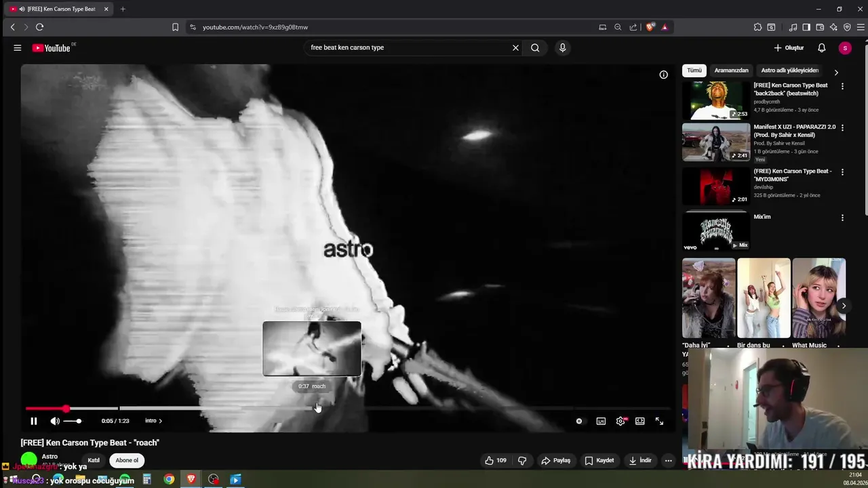
Task: Open the "Bir dans bu" Short
Action: [764, 298]
